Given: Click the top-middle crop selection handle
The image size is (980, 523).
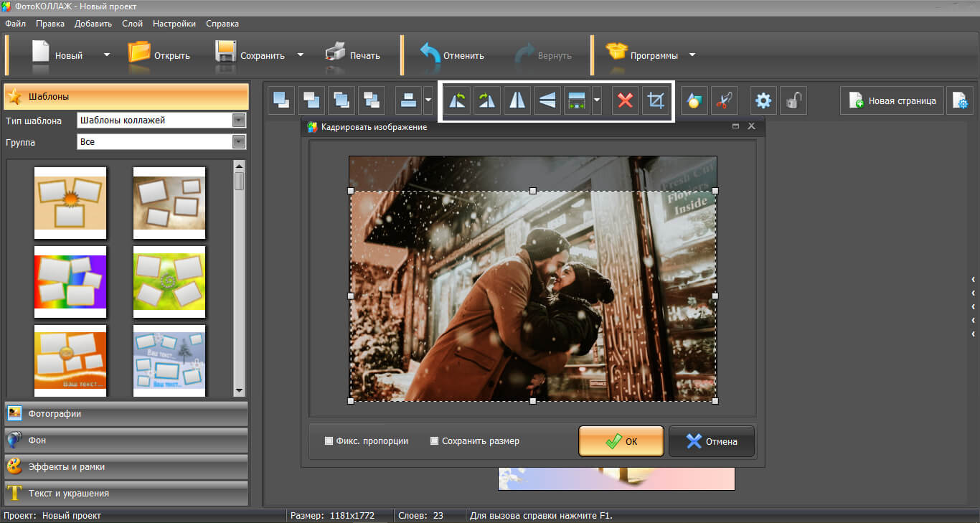Looking at the screenshot, I should point(532,191).
